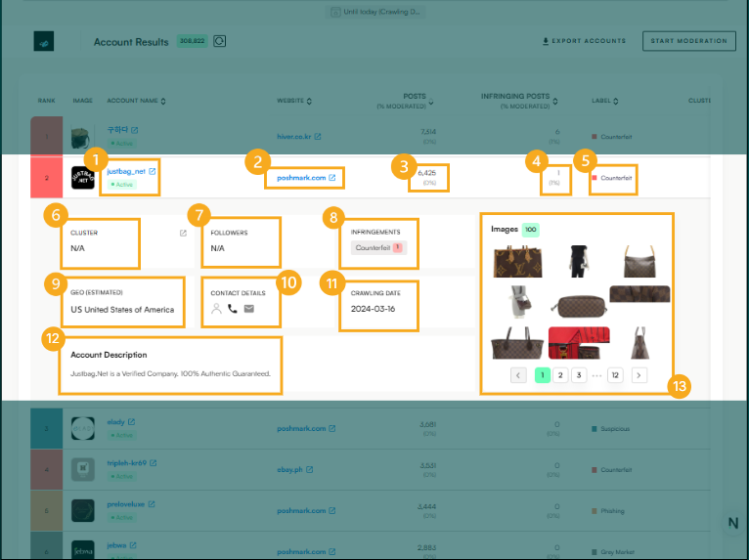Click the contact phone icon
749x560 pixels.
233,309
